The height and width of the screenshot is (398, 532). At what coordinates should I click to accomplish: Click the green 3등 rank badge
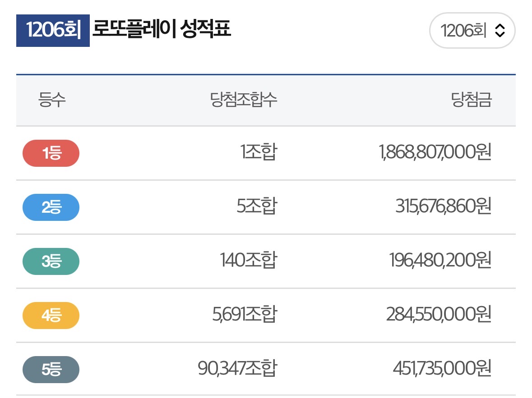(51, 261)
